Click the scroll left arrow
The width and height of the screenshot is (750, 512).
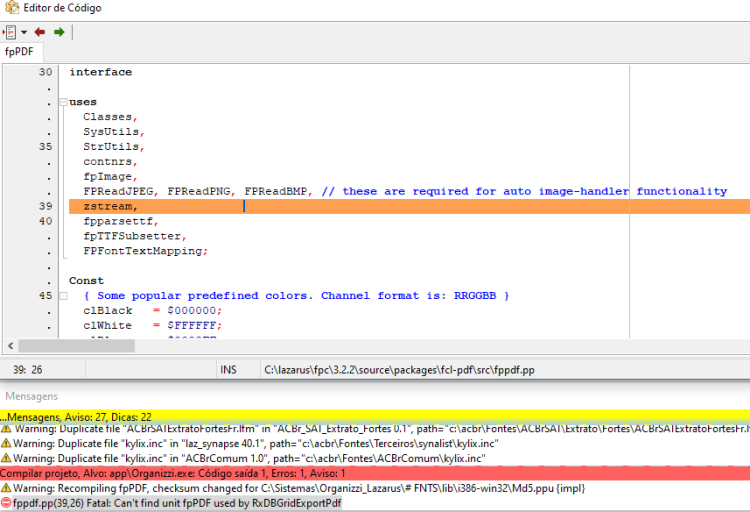pos(11,345)
